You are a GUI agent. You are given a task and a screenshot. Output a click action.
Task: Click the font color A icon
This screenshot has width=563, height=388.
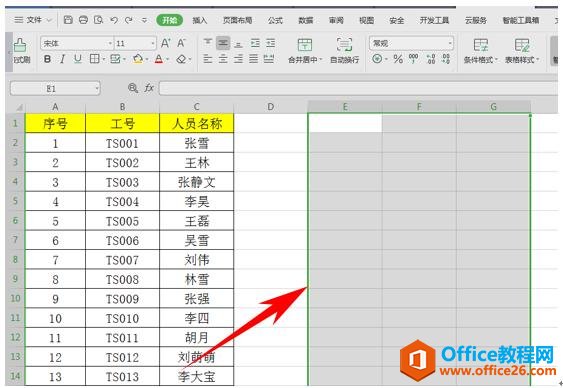click(x=159, y=59)
